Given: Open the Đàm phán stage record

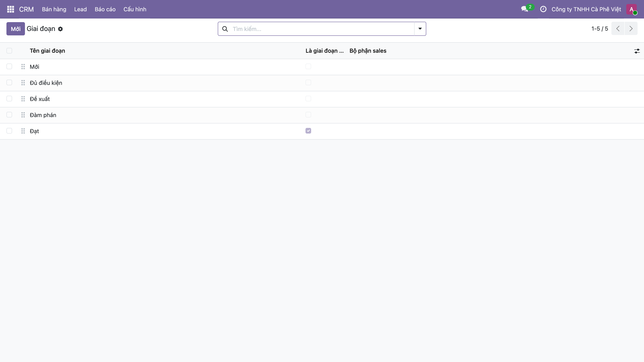Looking at the screenshot, I should click(43, 115).
